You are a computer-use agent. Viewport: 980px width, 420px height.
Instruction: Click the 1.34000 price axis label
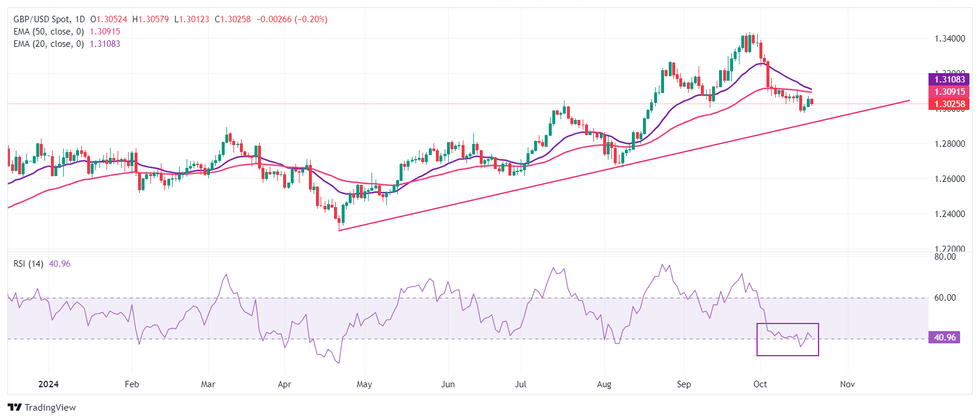pyautogui.click(x=950, y=39)
